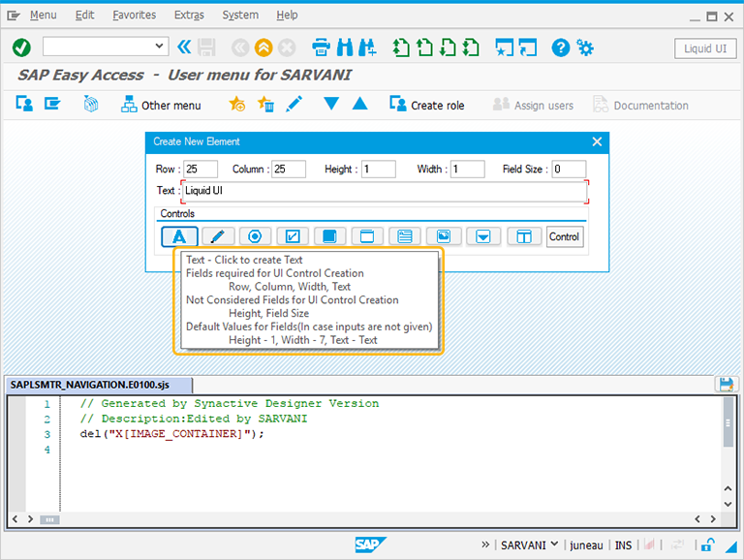Select the Dropdown List control icon

pyautogui.click(x=483, y=236)
